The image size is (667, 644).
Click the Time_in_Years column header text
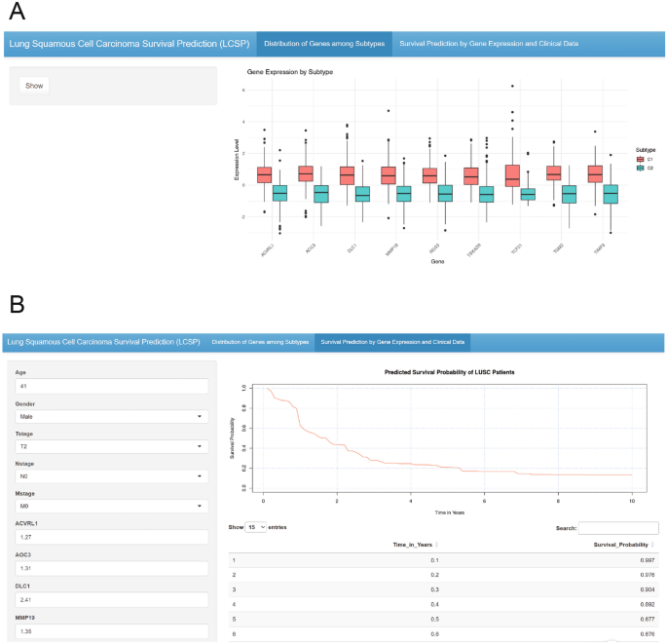(x=413, y=545)
